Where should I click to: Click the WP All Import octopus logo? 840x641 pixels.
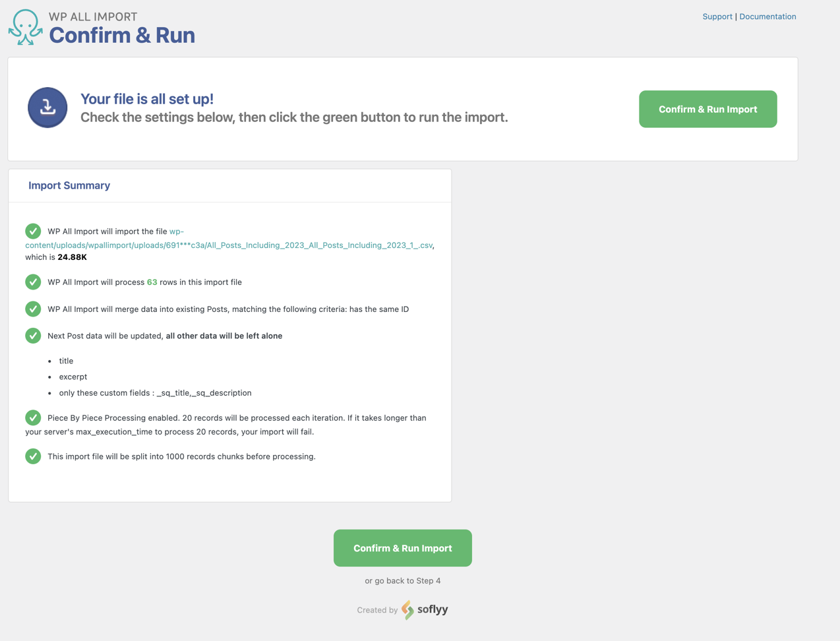pos(26,27)
